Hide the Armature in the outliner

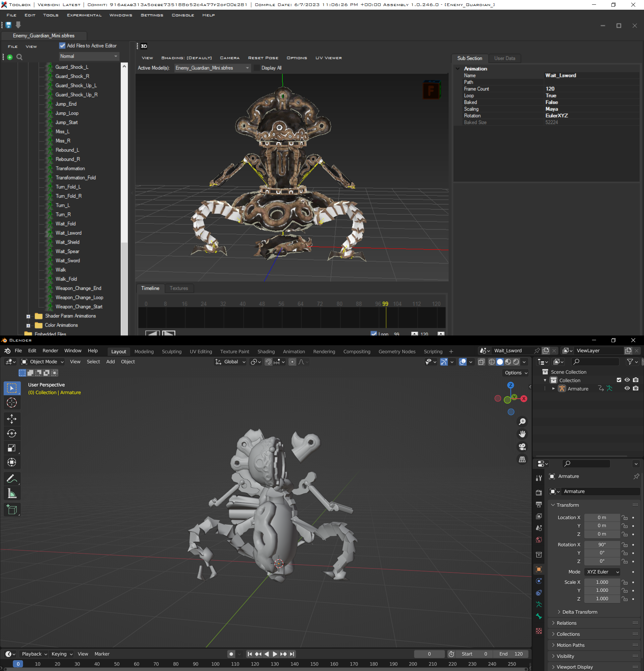pos(627,388)
